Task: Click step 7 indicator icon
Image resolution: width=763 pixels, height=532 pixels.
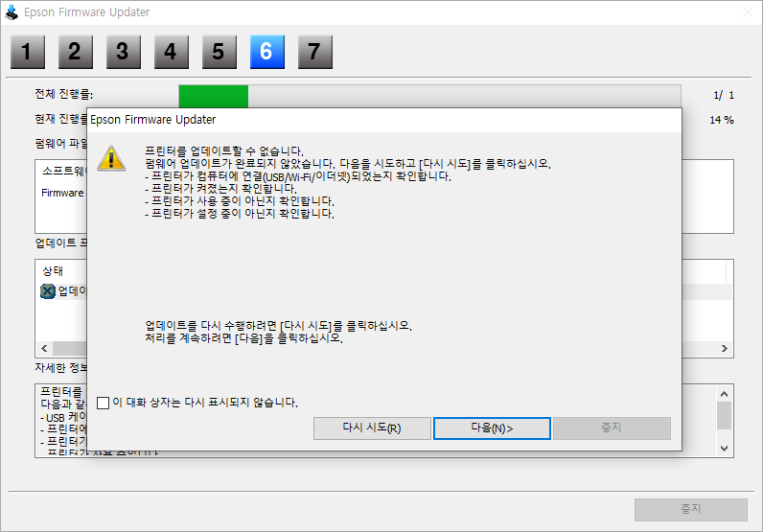Action: [315, 52]
